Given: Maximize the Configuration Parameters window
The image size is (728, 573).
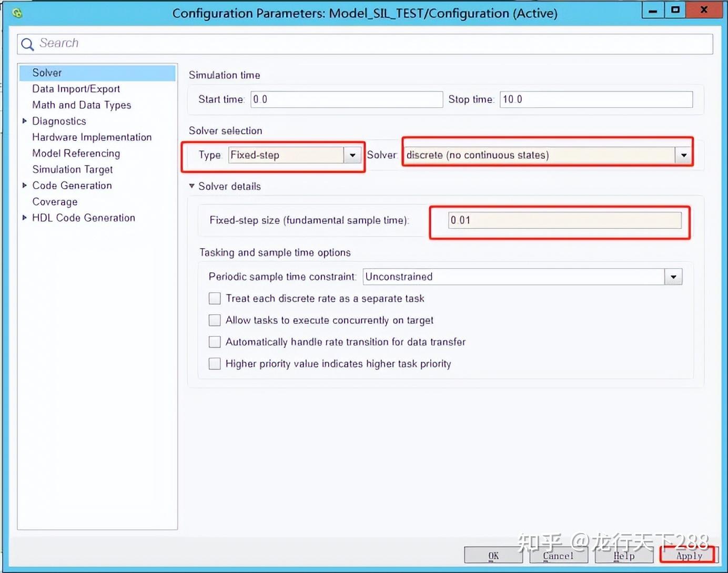Looking at the screenshot, I should pos(675,11).
